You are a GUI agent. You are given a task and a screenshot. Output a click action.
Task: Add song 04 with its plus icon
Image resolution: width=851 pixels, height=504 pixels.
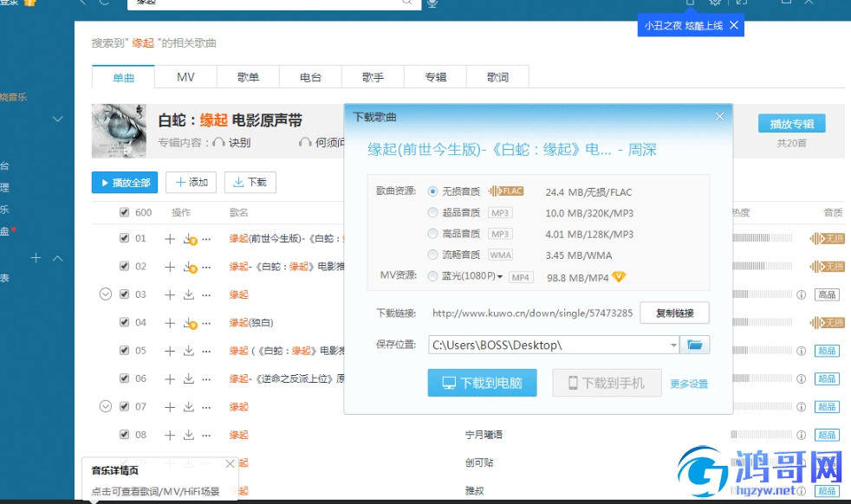tap(170, 323)
